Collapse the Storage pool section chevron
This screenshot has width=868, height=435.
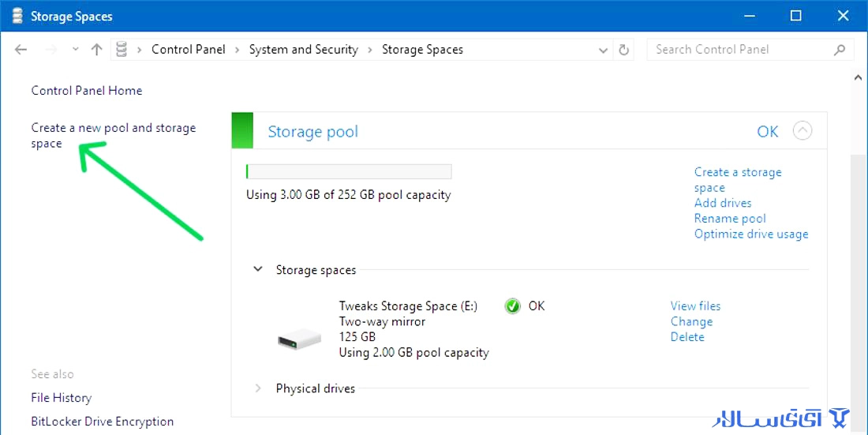(x=803, y=131)
